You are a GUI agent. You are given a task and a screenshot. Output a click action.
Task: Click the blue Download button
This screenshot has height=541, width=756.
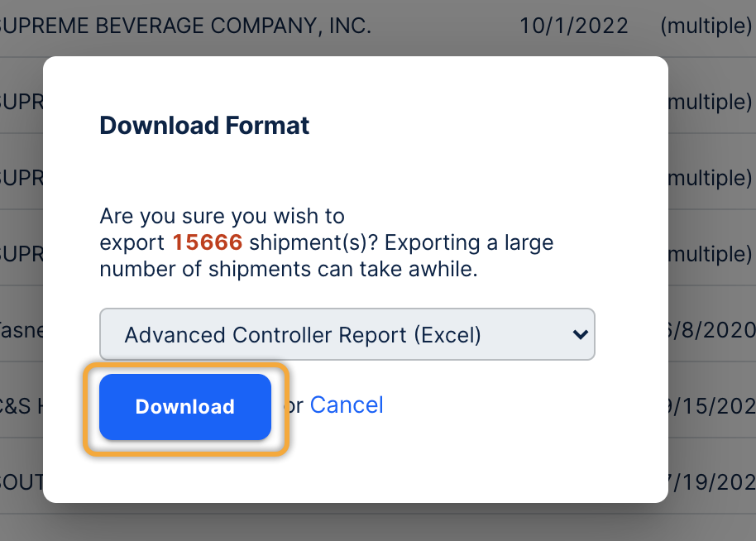(184, 407)
